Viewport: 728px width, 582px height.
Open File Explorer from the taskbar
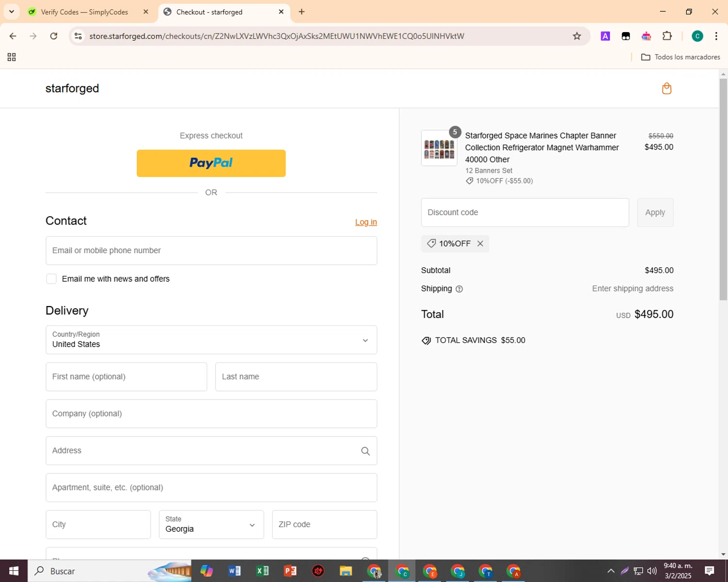pyautogui.click(x=346, y=571)
